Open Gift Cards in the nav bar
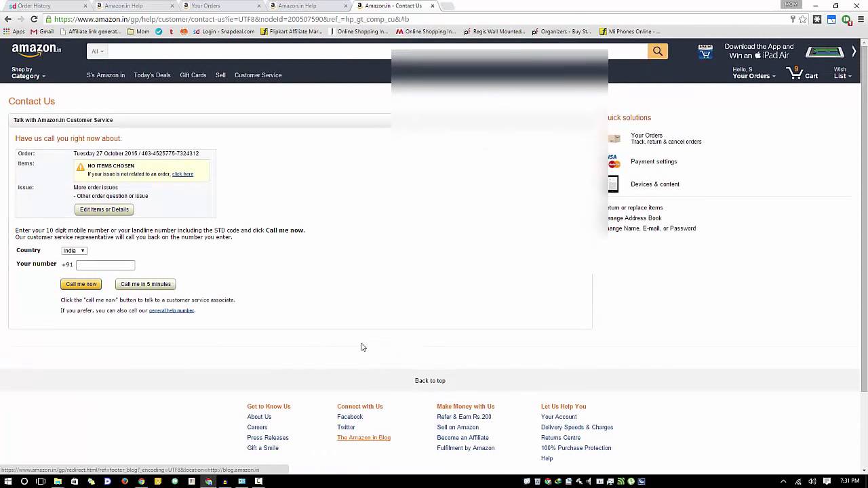Image resolution: width=868 pixels, height=488 pixels. point(193,75)
